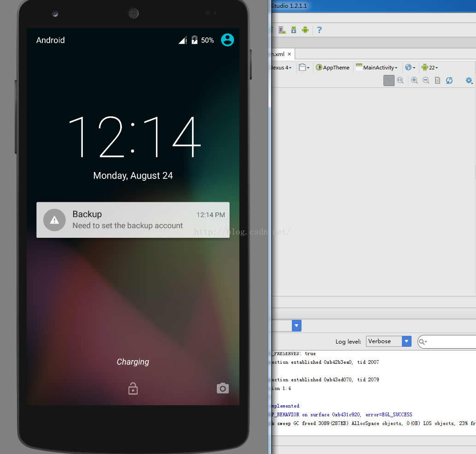Click the logcat search field

448,341
